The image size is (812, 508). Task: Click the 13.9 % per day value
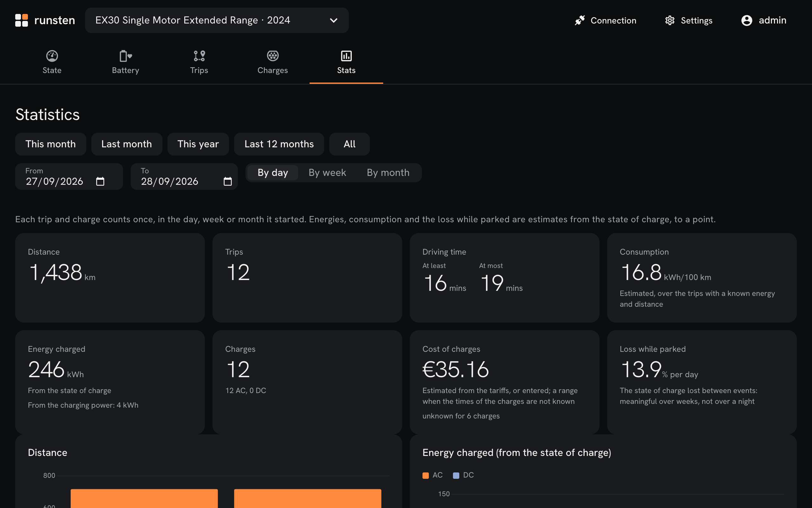click(x=659, y=370)
